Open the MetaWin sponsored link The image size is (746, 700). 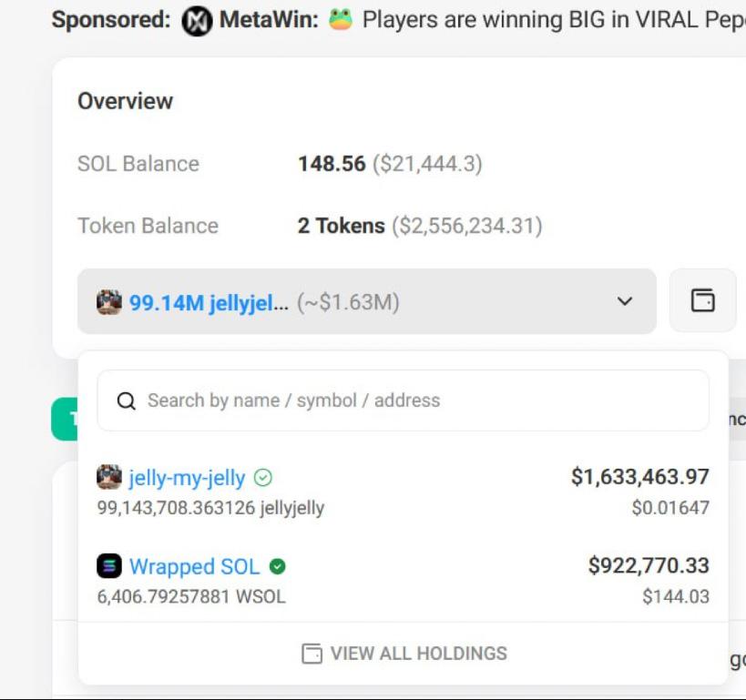[267, 20]
